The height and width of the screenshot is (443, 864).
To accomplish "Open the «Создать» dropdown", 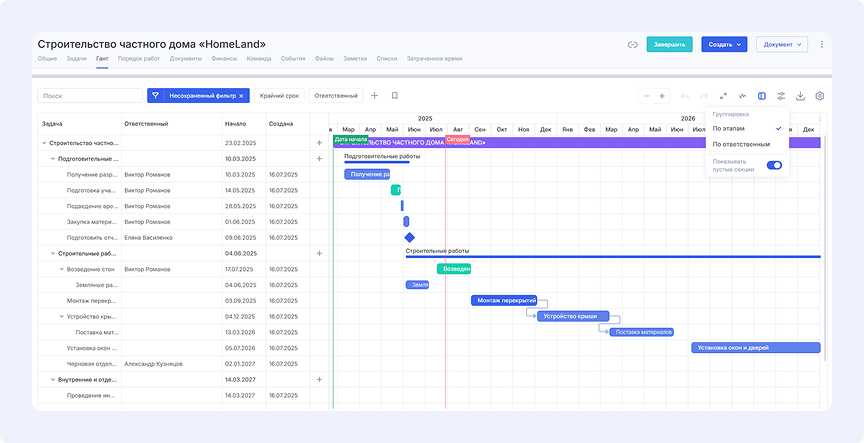I will coord(724,45).
